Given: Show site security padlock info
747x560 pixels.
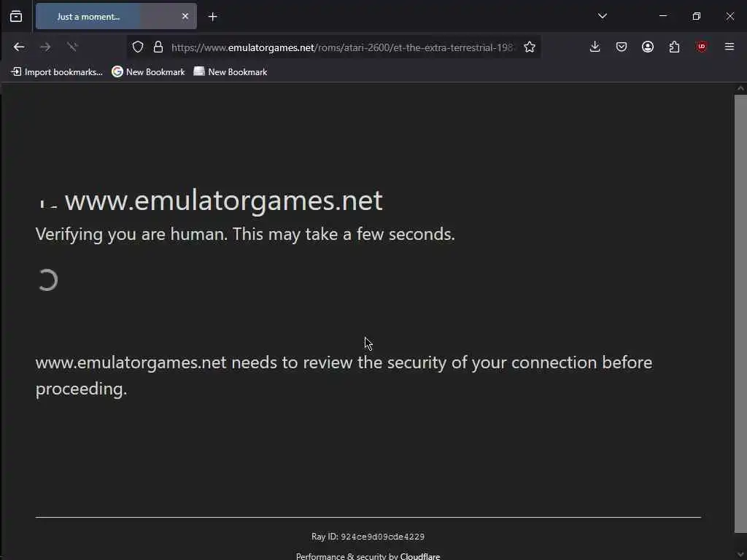Looking at the screenshot, I should pyautogui.click(x=158, y=47).
